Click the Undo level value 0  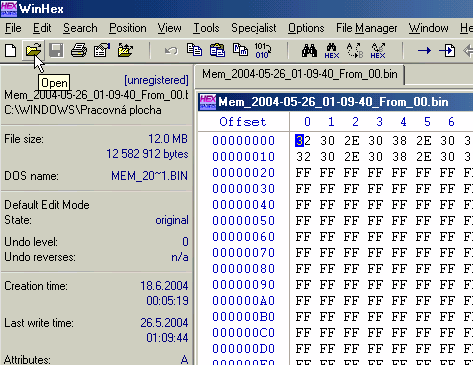point(185,242)
